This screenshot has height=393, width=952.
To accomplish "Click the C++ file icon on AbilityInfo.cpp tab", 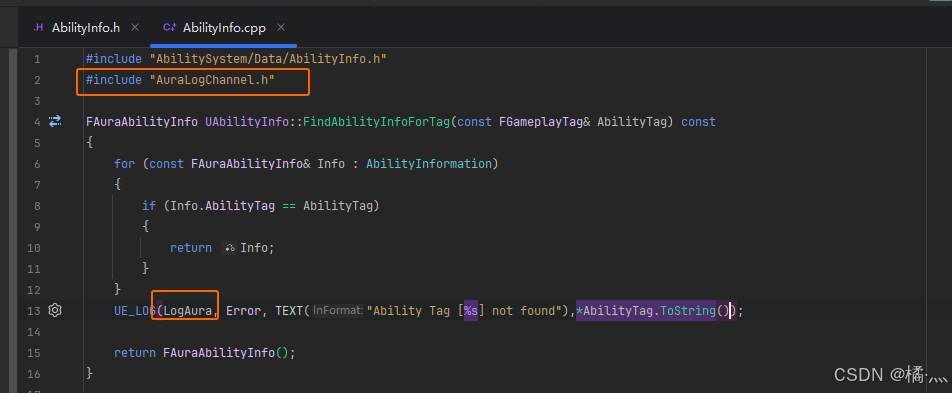I will [169, 27].
